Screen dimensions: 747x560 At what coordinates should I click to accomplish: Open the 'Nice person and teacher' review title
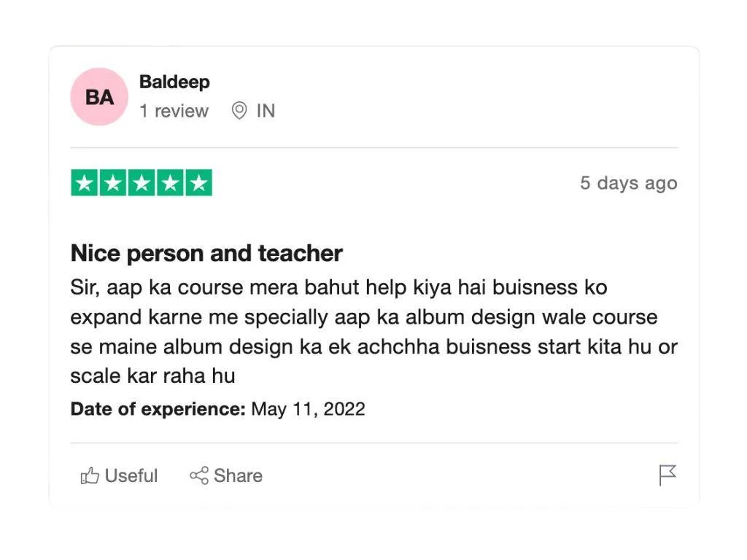click(x=206, y=253)
